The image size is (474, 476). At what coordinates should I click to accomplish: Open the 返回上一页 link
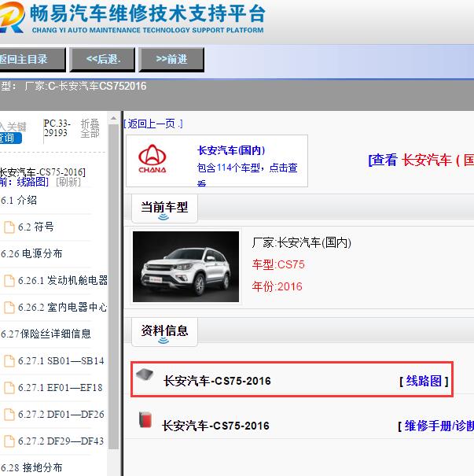(x=153, y=124)
